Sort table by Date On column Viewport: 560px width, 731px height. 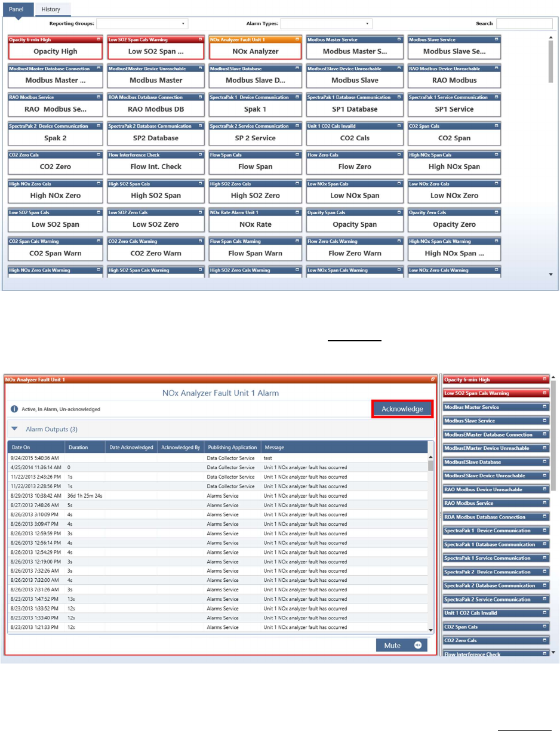[36, 447]
